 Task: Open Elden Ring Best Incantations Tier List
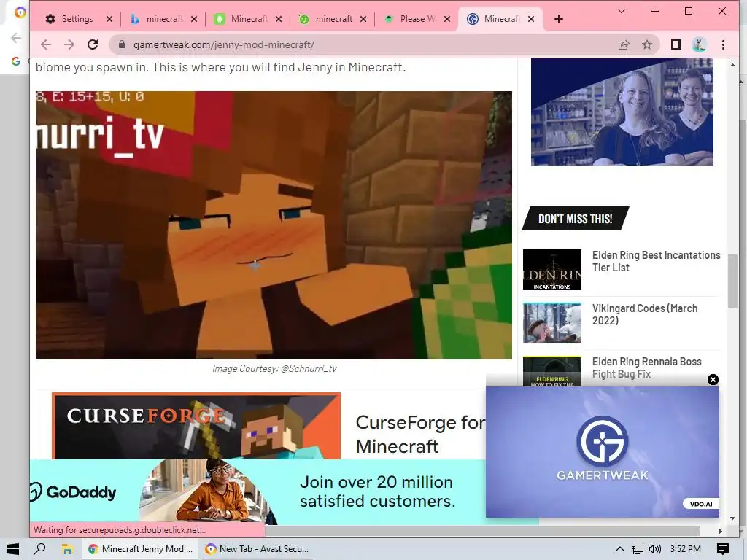pyautogui.click(x=656, y=262)
